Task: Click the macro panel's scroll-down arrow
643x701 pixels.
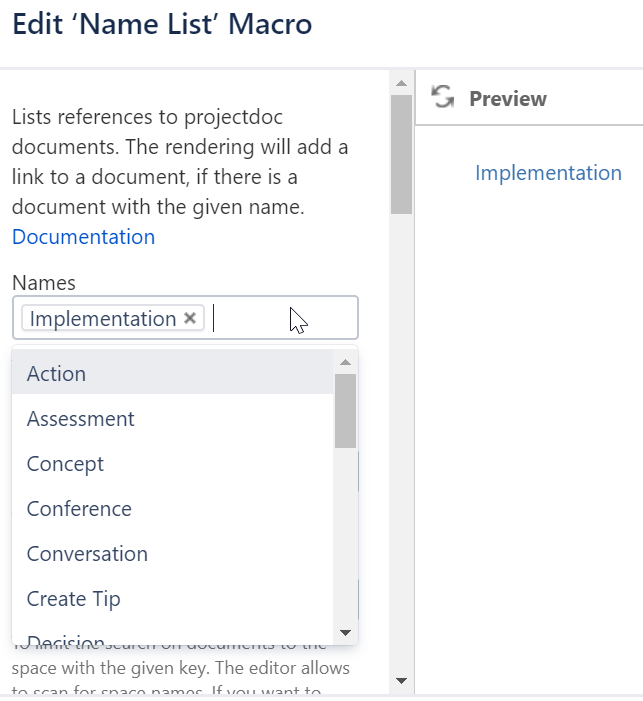Action: tap(401, 680)
